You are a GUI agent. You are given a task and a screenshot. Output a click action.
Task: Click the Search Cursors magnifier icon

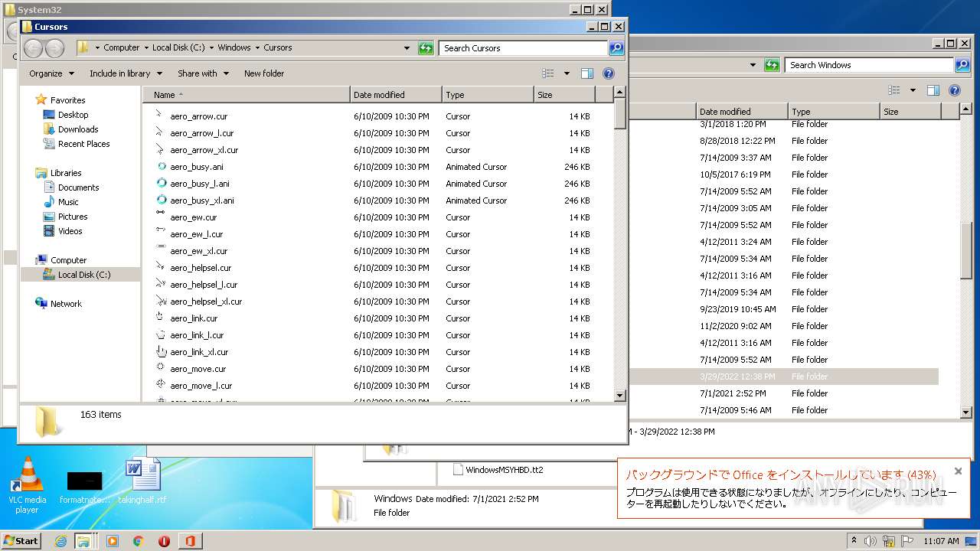pyautogui.click(x=616, y=48)
